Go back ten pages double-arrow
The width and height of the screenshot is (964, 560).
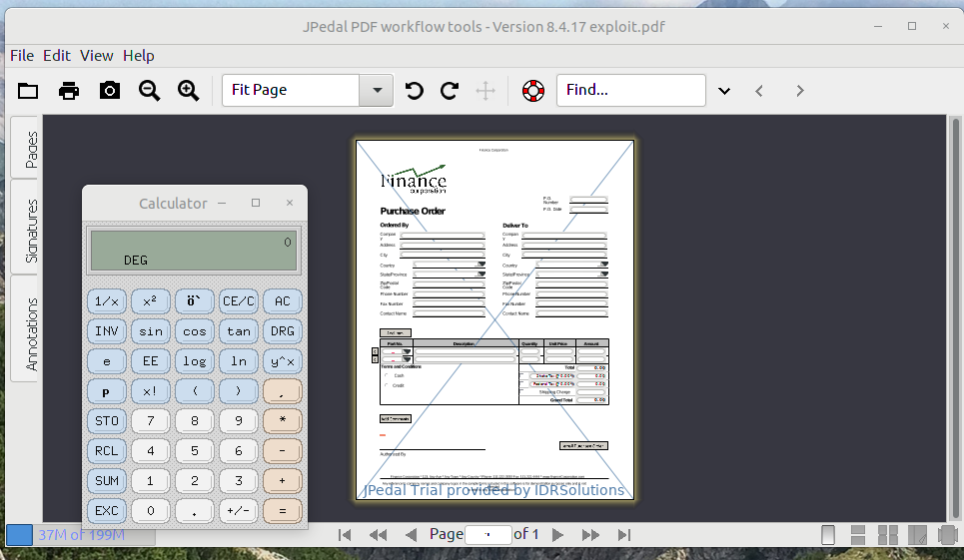tap(378, 535)
